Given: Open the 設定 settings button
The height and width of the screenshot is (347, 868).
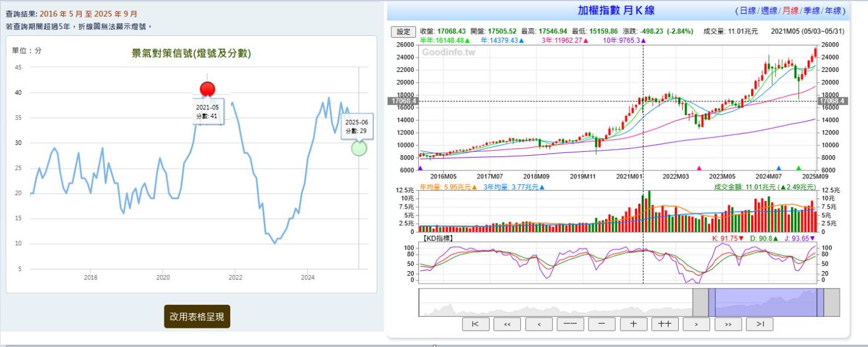Looking at the screenshot, I should tap(403, 32).
